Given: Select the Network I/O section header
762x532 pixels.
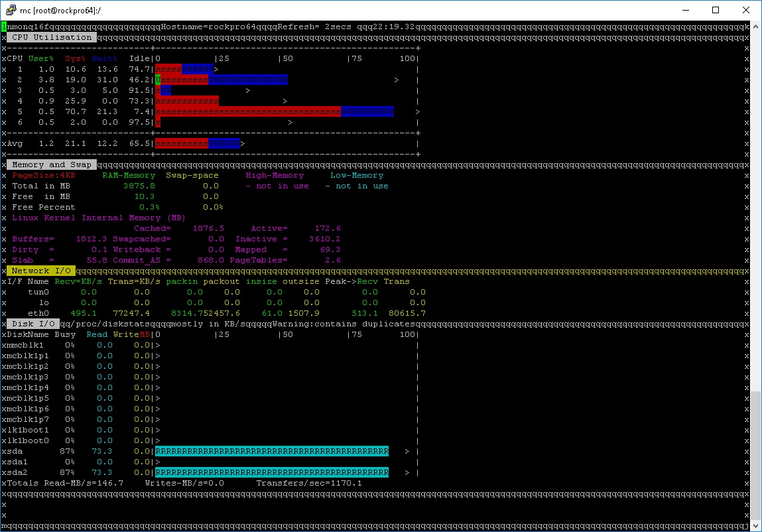Looking at the screenshot, I should (41, 271).
